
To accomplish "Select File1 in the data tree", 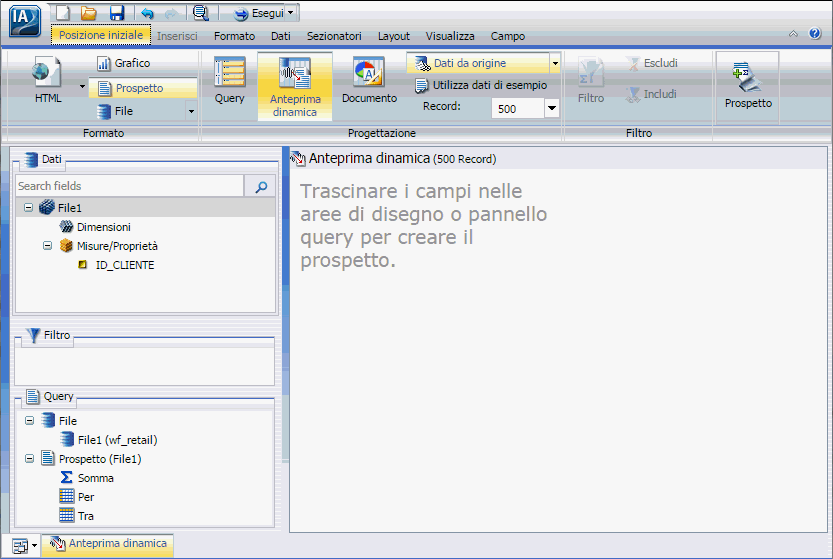I will coord(70,208).
